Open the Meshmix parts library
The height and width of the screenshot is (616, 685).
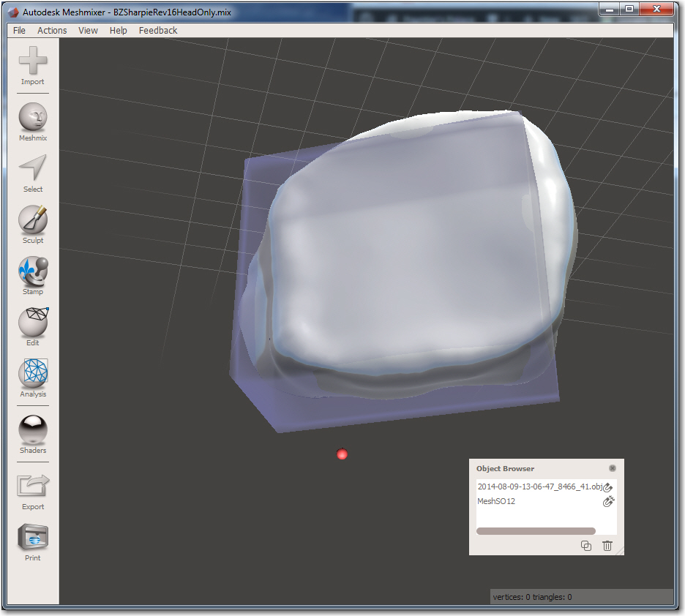33,121
